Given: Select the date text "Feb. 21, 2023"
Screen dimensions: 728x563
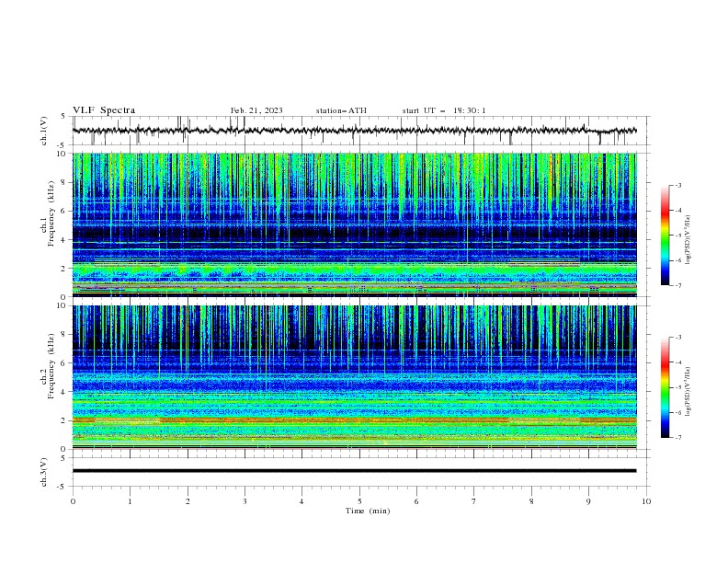Looking at the screenshot, I should [256, 110].
